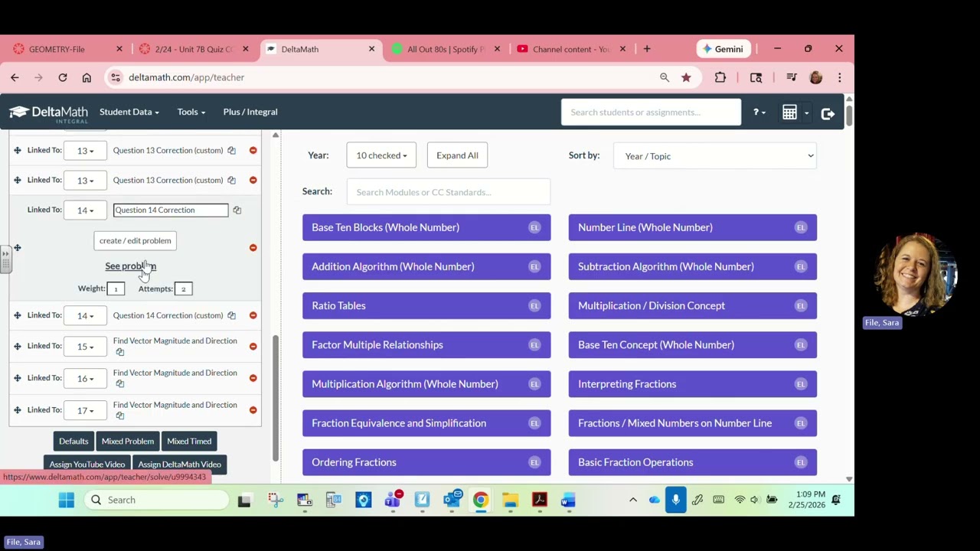Click the DeltaMath Integral logo
Viewport: 980px width, 551px height.
[48, 113]
